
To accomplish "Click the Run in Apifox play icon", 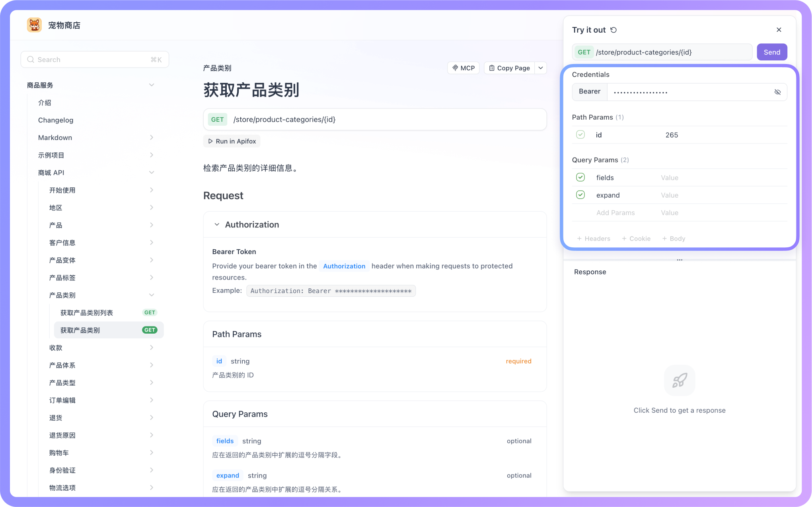I will [210, 141].
